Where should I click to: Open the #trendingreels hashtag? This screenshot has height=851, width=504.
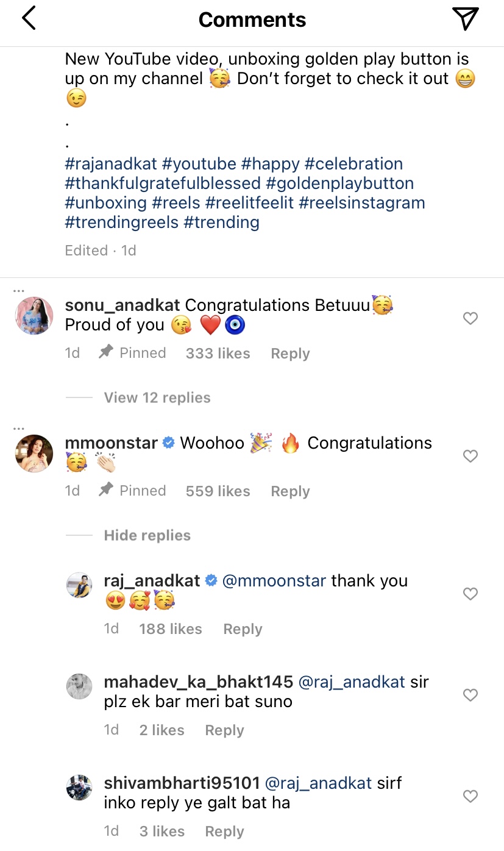coord(122,223)
